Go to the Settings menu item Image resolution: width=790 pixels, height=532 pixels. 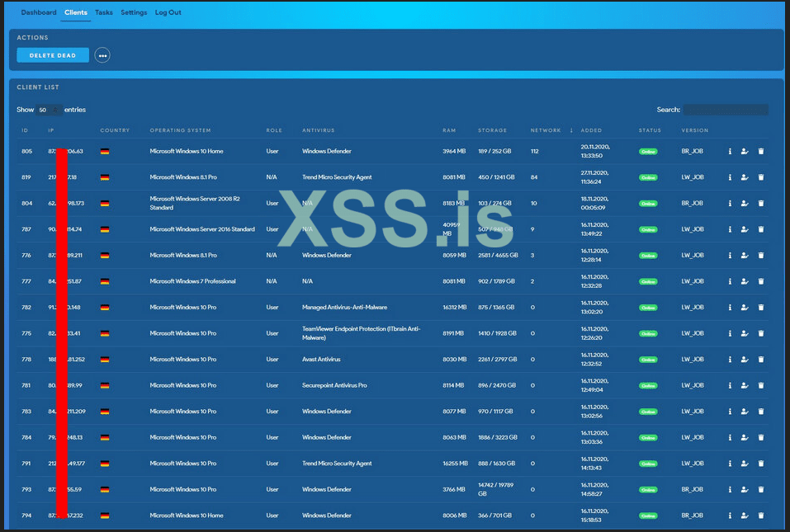pyautogui.click(x=134, y=13)
